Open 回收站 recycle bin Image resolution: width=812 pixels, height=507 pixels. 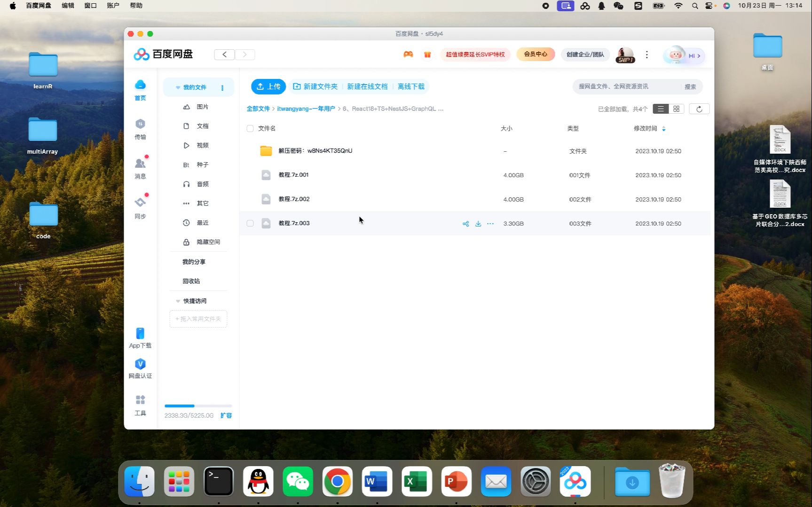point(191,281)
